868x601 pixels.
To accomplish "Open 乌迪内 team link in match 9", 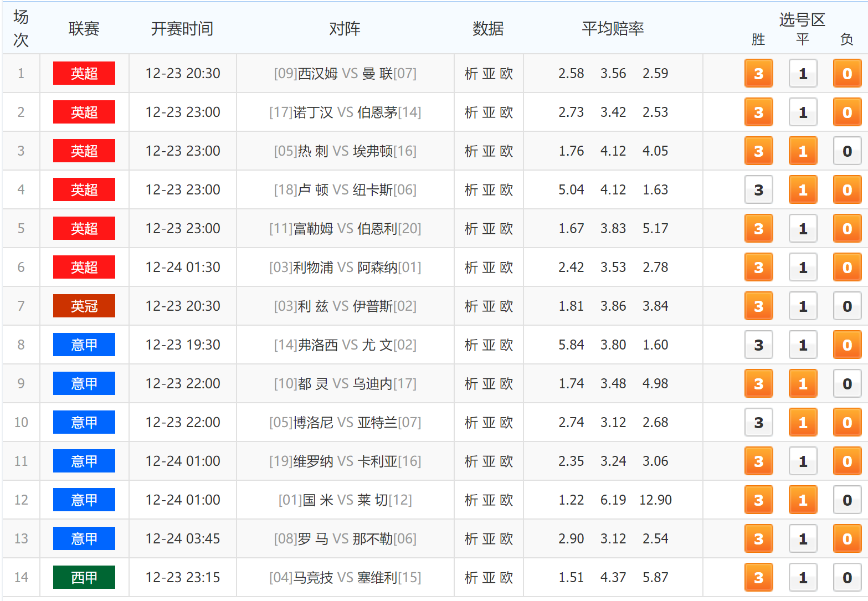I will [x=373, y=383].
